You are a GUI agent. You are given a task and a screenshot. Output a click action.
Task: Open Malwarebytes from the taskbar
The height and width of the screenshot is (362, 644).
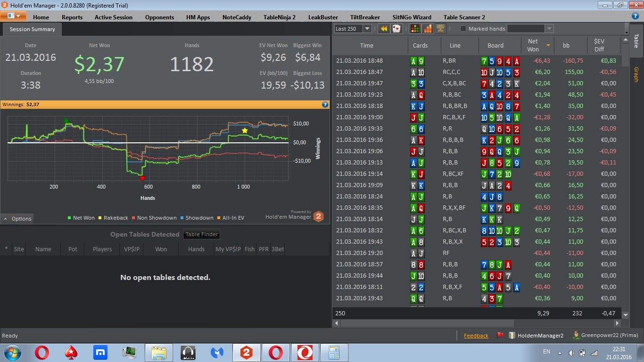click(x=217, y=352)
